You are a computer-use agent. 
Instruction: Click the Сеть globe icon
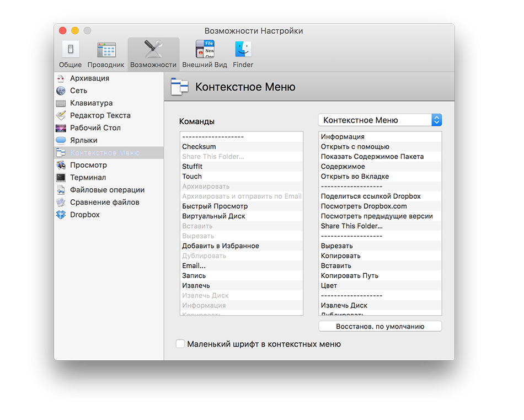pyautogui.click(x=61, y=91)
